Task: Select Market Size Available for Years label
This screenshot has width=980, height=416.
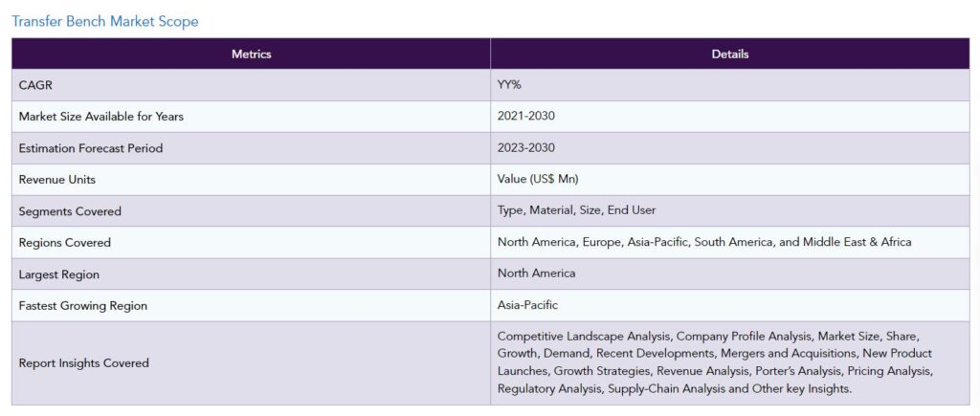Action: click(100, 117)
